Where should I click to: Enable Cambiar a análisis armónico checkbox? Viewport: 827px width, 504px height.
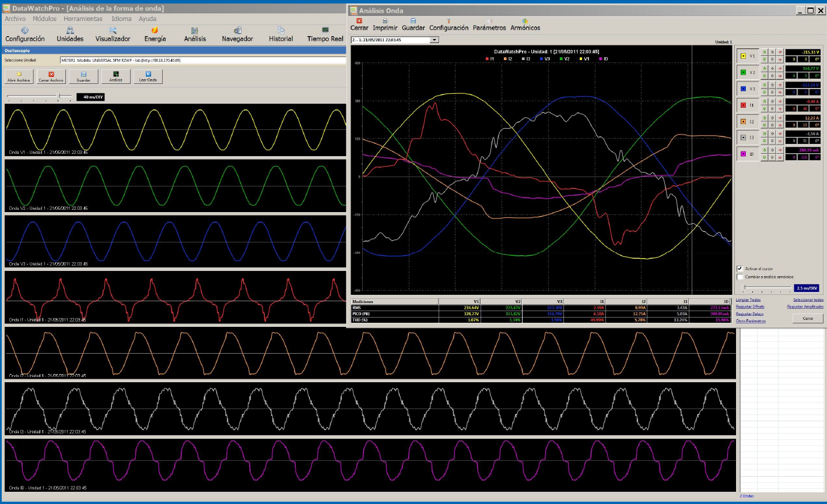click(740, 277)
